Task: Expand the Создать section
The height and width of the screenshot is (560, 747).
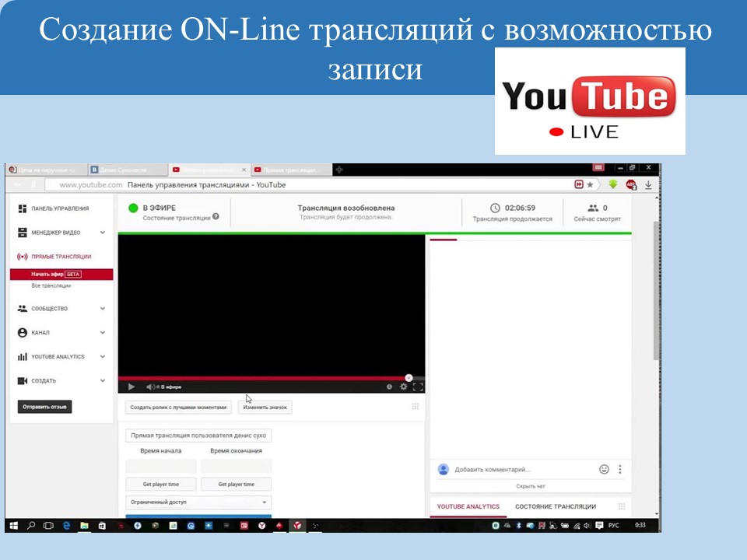Action: point(103,380)
